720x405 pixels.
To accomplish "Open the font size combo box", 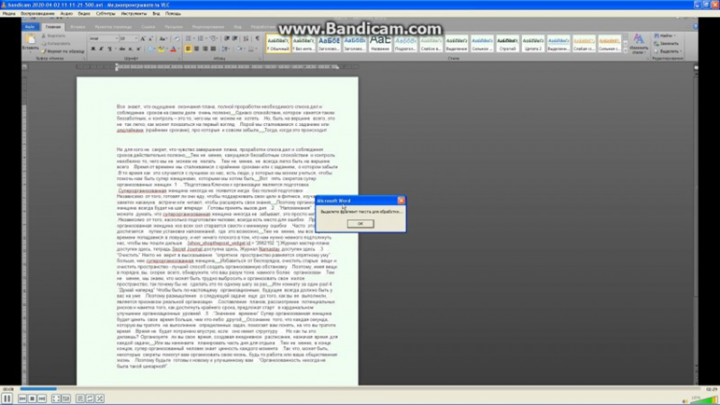I will point(129,39).
